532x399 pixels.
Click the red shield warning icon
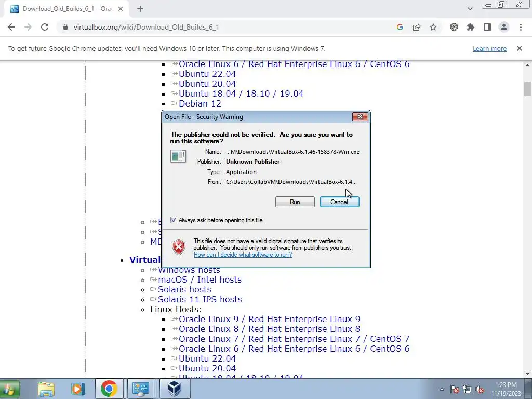tap(179, 247)
